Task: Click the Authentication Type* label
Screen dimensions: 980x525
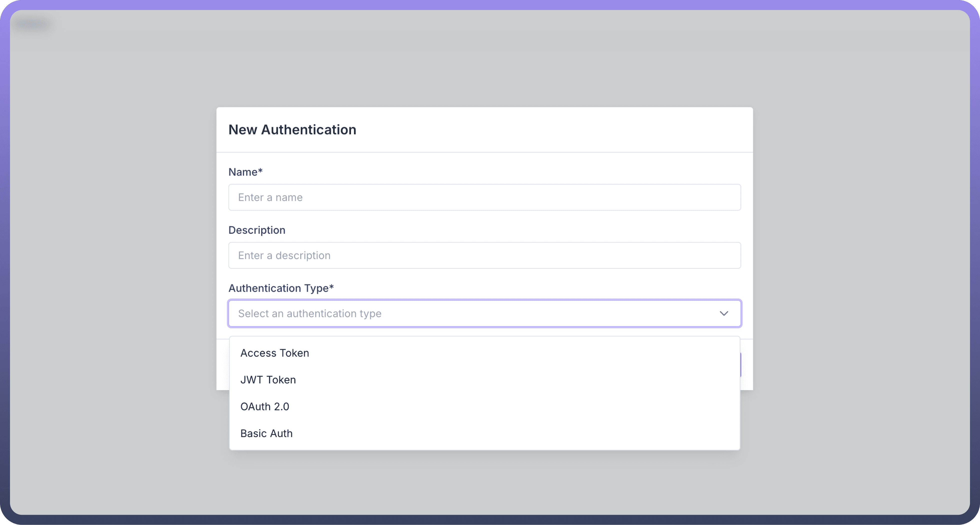Action: (x=281, y=288)
